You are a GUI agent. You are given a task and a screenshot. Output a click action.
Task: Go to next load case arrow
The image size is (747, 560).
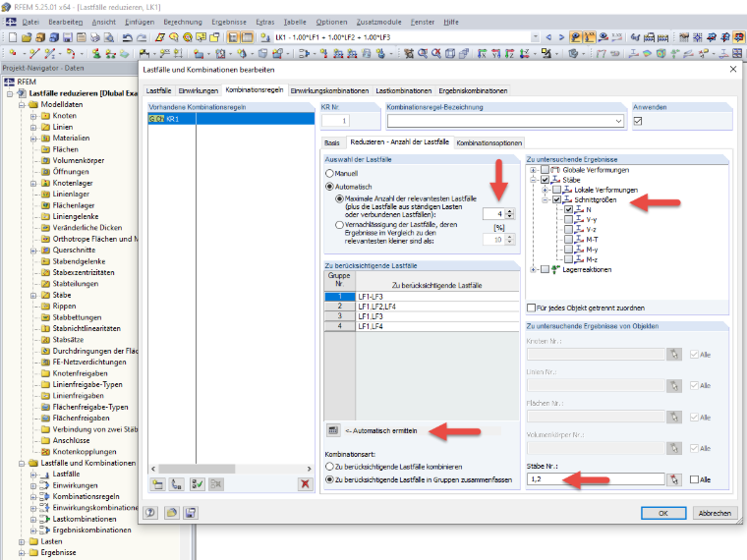click(561, 37)
